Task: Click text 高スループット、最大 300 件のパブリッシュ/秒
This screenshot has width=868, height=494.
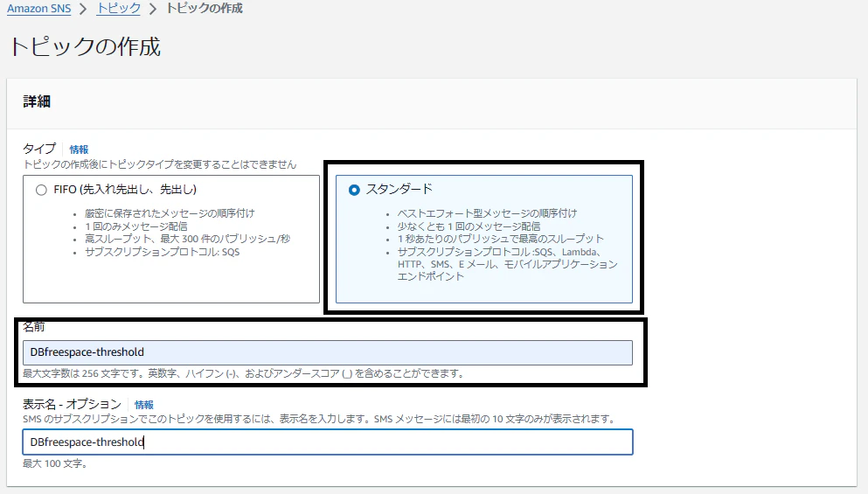Action: (187, 239)
